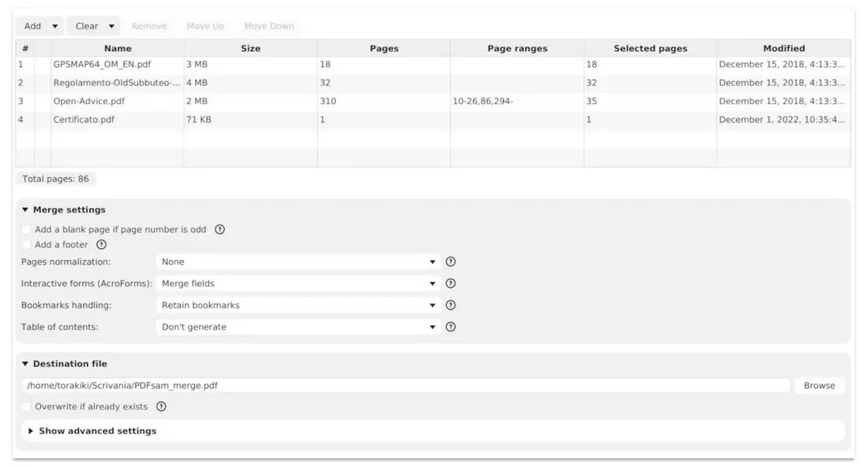
Task: Sort the table by Name column header
Action: (118, 48)
